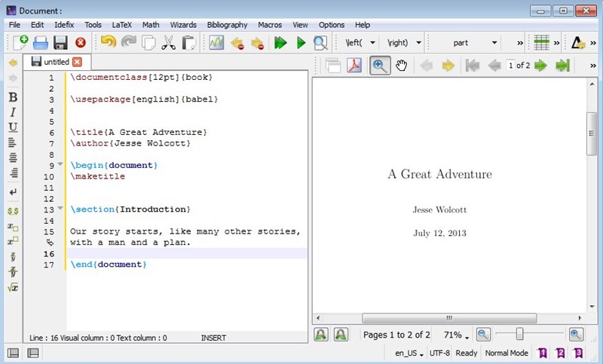Collapse the \begin{document} fold marker
Image resolution: width=603 pixels, height=364 pixels.
click(60, 164)
